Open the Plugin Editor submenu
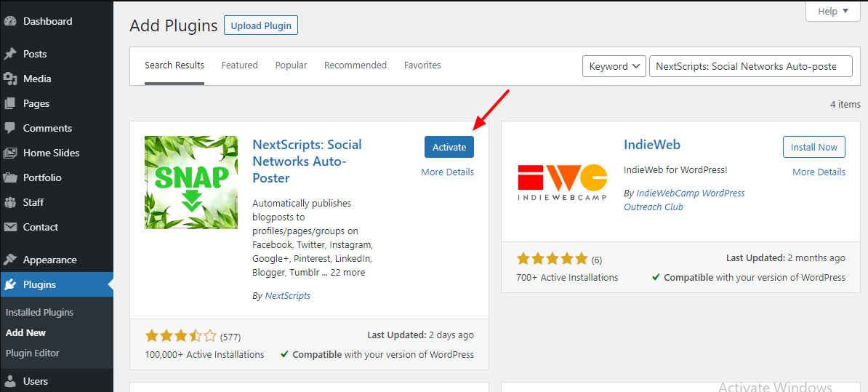This screenshot has width=868, height=392. [x=32, y=353]
